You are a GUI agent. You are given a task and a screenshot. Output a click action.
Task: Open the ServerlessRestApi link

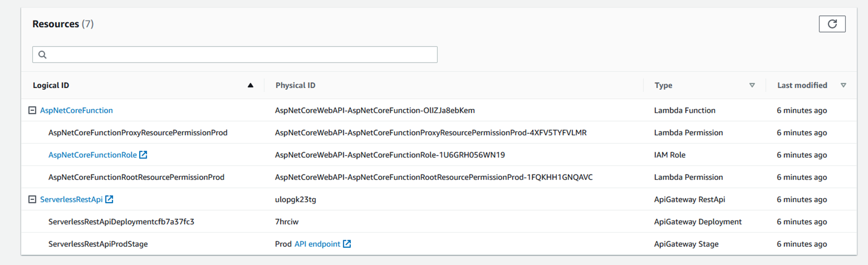tap(71, 199)
